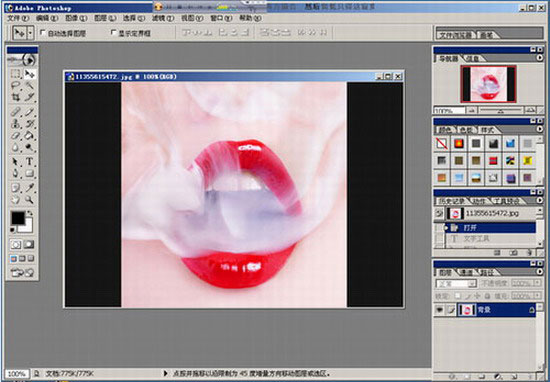Select the Healing Brush tool
Image resolution: width=550 pixels, height=382 pixels.
coord(15,112)
